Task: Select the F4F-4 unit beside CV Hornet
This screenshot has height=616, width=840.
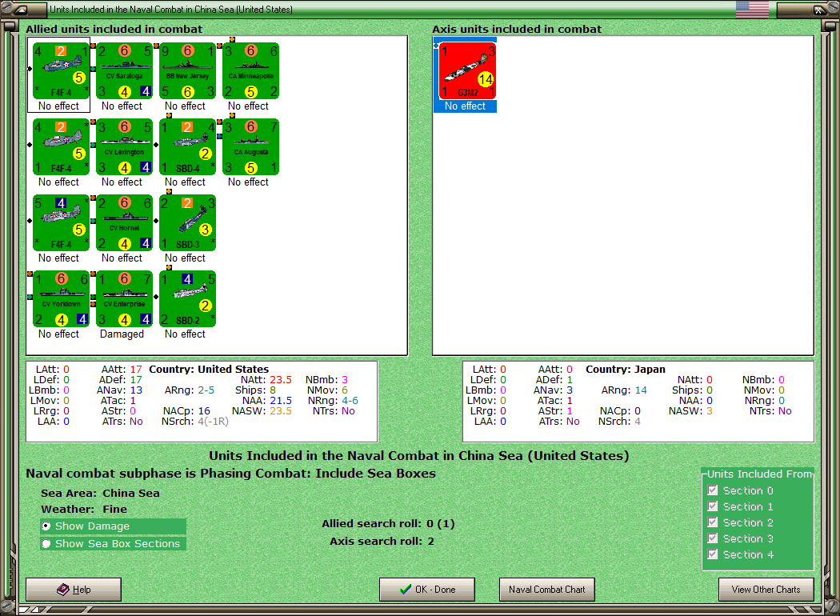Action: pyautogui.click(x=61, y=223)
